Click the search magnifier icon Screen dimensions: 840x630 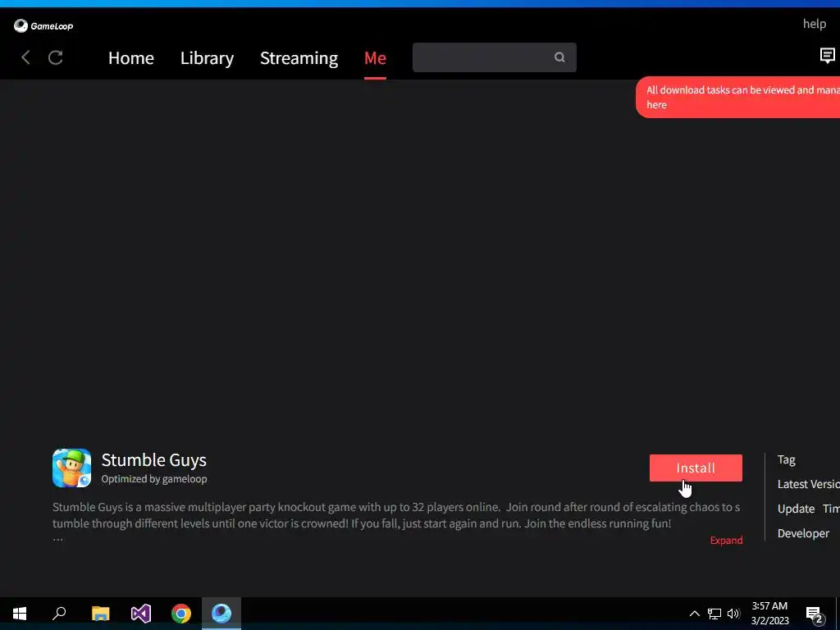[x=559, y=57]
